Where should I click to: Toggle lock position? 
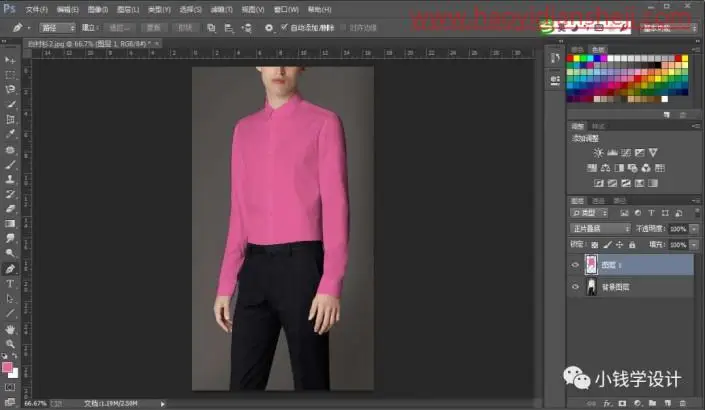(x=620, y=245)
